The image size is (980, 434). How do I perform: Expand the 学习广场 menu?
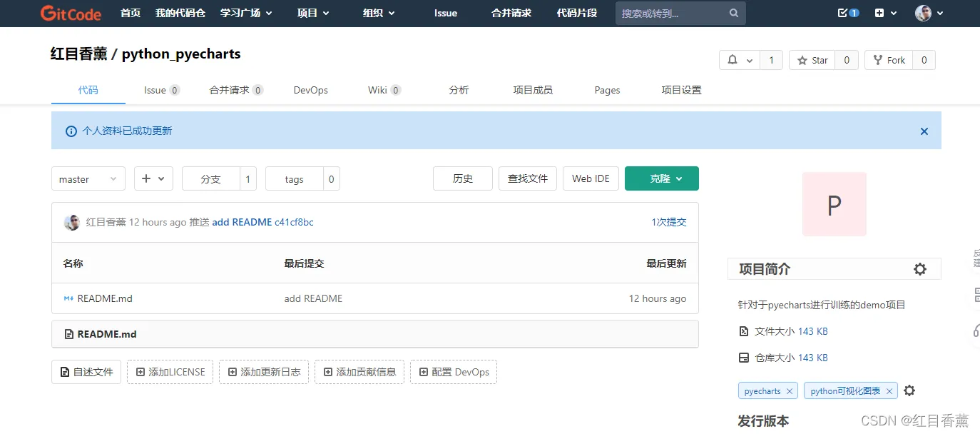pos(246,13)
